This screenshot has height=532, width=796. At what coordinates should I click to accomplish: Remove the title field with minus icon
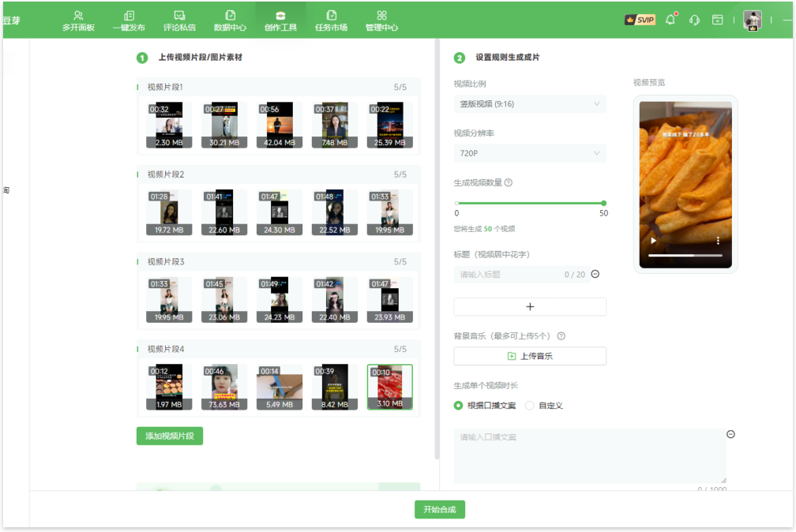point(595,274)
